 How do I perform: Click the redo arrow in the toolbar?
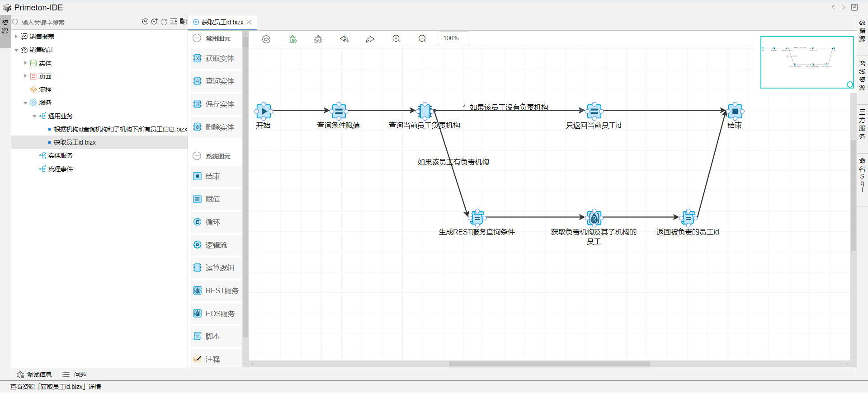tap(370, 39)
